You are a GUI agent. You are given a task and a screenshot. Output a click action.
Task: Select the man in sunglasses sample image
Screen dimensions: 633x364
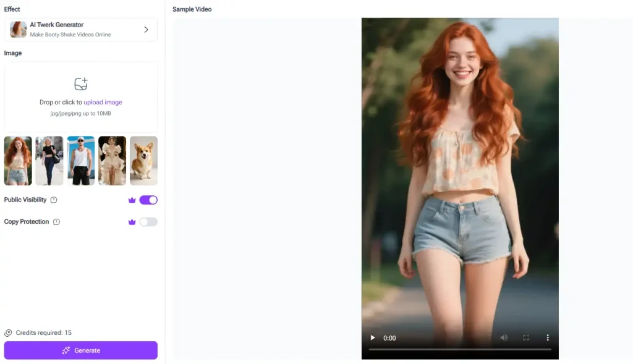80,160
